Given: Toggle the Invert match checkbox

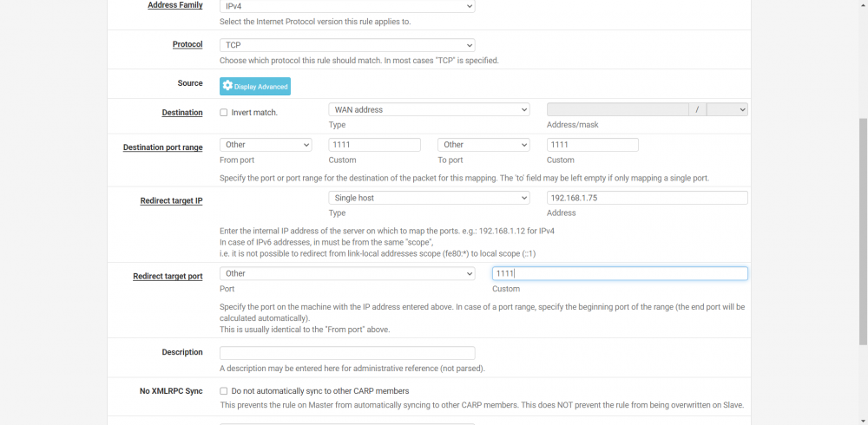Looking at the screenshot, I should [224, 113].
